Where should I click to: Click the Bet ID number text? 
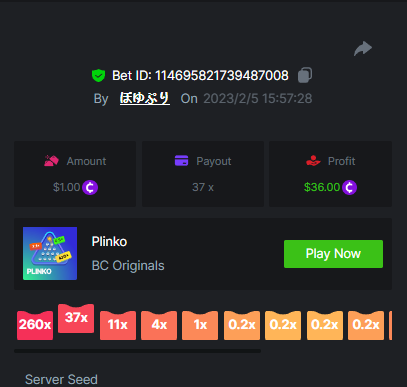tap(222, 75)
